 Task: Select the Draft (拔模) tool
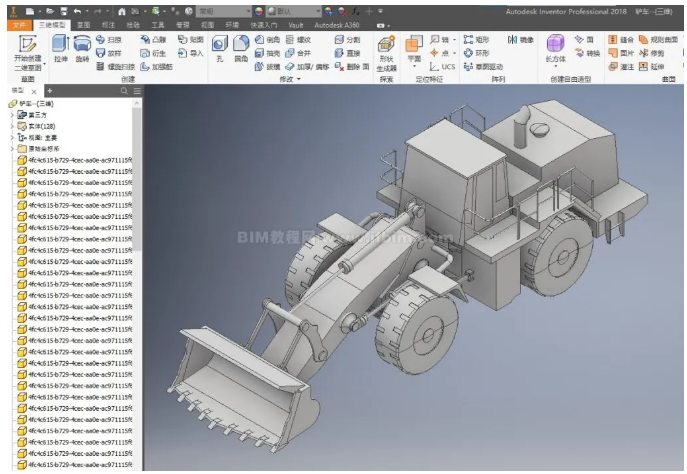click(267, 67)
